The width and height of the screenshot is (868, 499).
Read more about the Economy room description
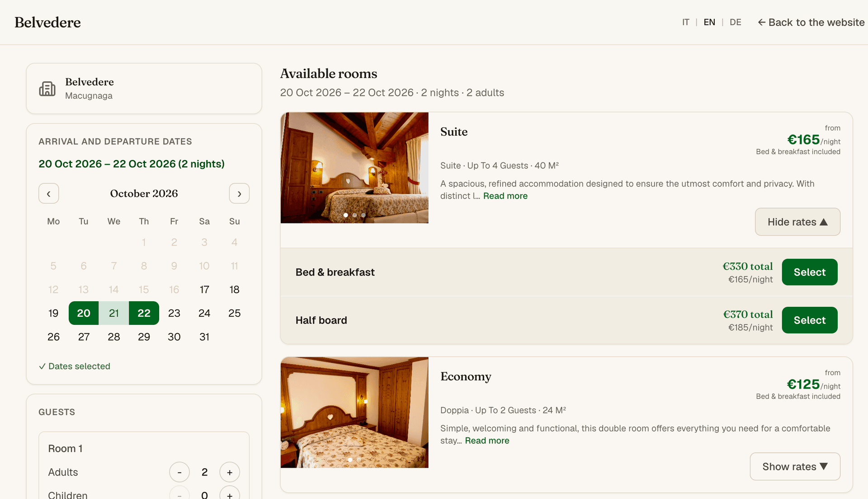[x=487, y=441]
